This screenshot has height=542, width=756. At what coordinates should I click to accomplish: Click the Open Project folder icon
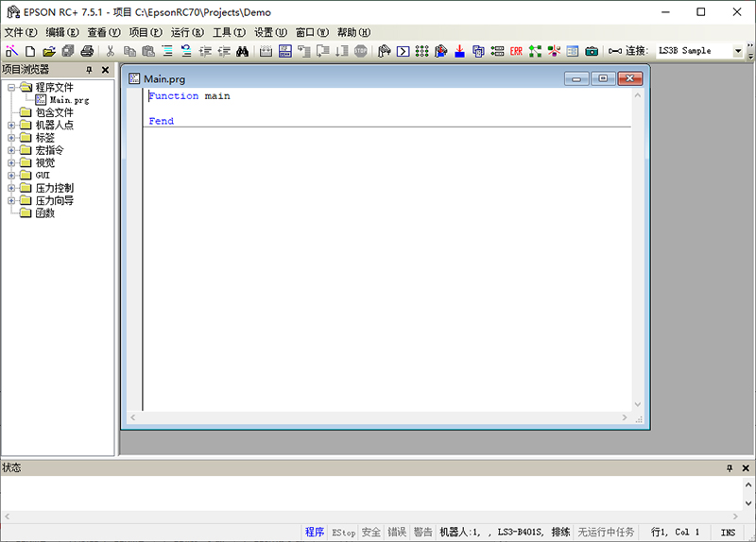49,51
